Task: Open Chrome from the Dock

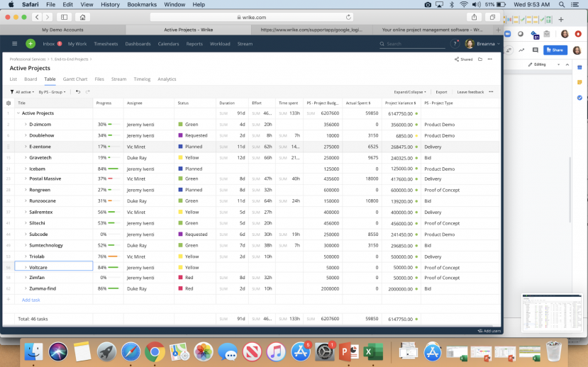Action: (x=155, y=352)
